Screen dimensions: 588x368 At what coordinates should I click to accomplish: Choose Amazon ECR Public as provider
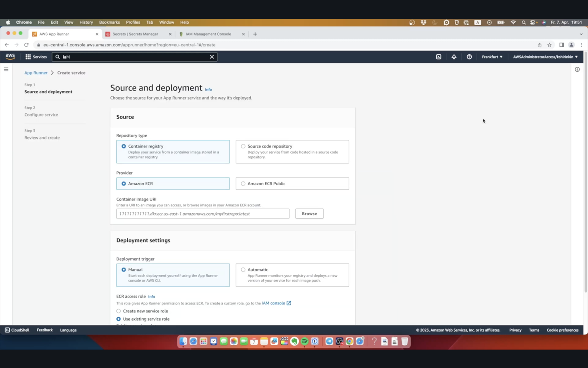click(292, 184)
